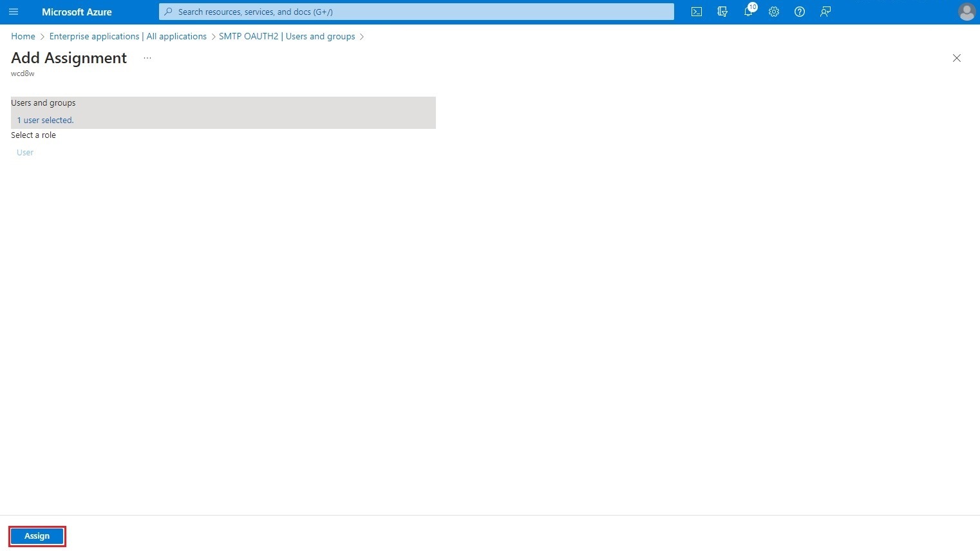Open the help and support pane
The image size is (980, 551).
pyautogui.click(x=799, y=12)
